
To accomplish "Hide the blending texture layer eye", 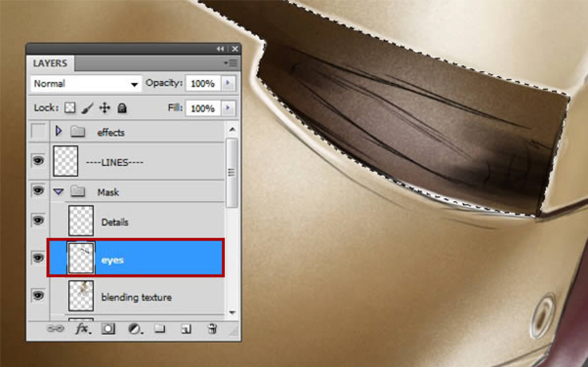I will pyautogui.click(x=38, y=296).
